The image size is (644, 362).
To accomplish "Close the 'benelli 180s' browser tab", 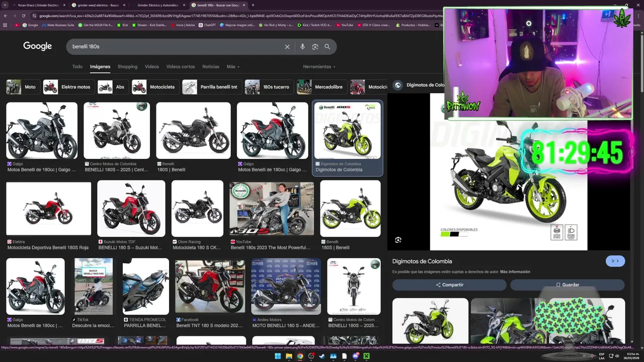I will point(245,5).
